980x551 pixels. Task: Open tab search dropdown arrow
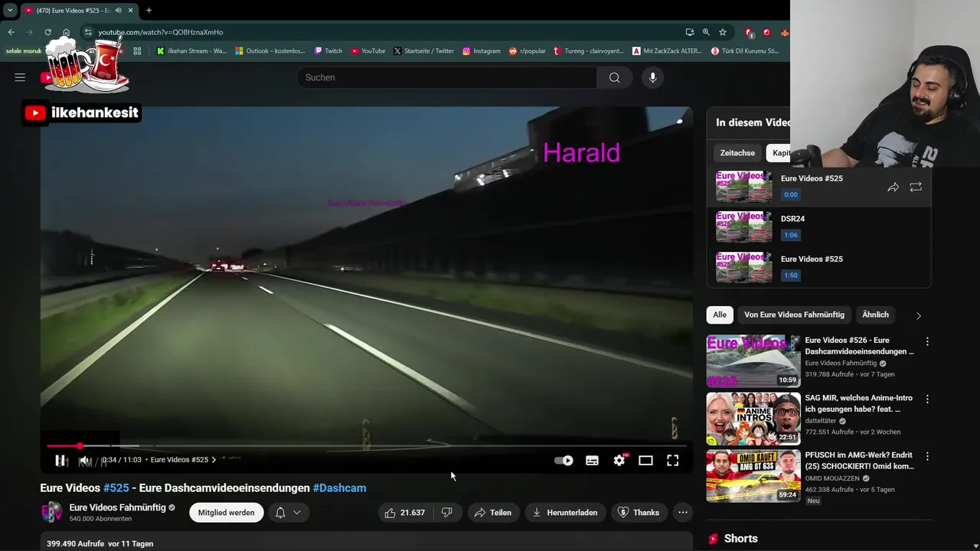(x=10, y=11)
